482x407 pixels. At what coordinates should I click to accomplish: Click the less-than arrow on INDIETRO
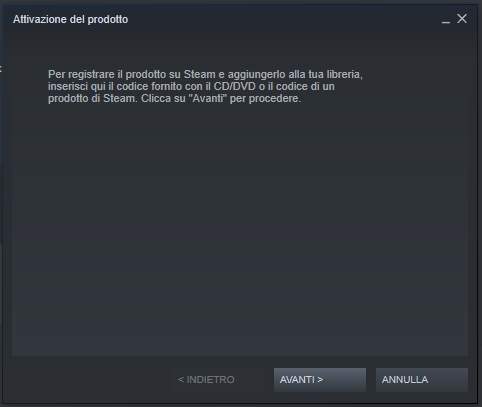click(x=180, y=380)
